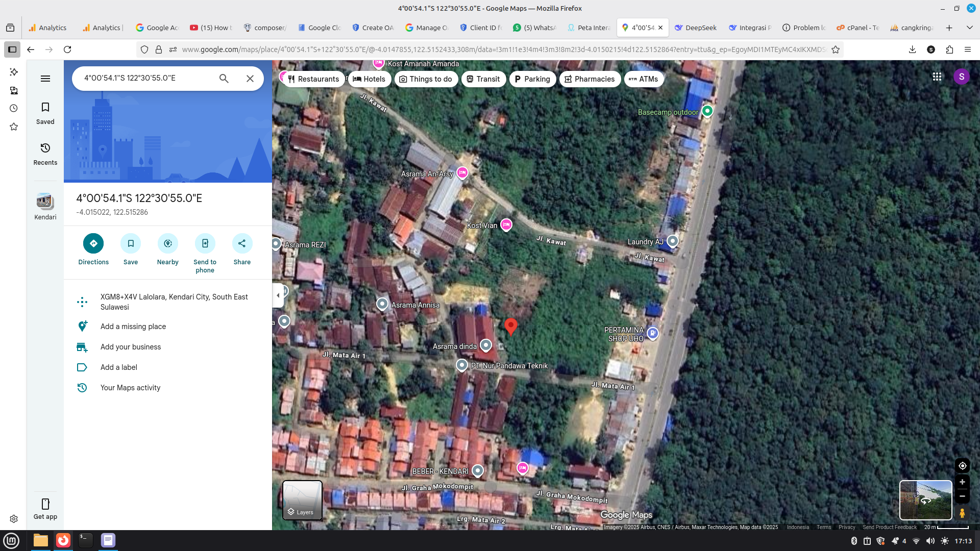Show your current location on the map
The image size is (980, 551).
[x=962, y=465]
